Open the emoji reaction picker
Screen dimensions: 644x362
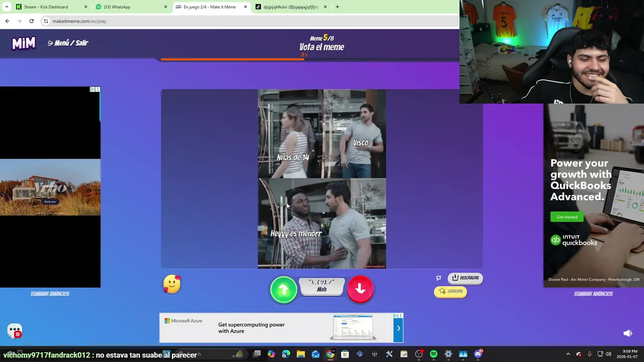click(172, 285)
